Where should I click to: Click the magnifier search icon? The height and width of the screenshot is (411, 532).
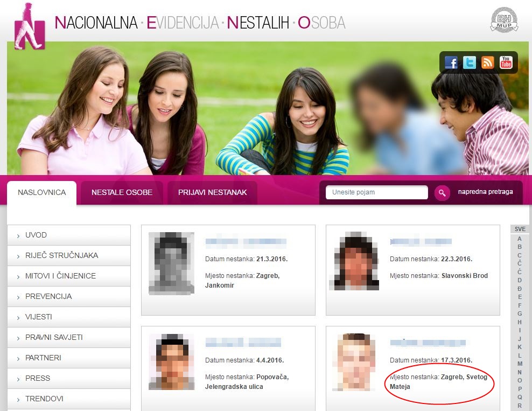(x=442, y=192)
